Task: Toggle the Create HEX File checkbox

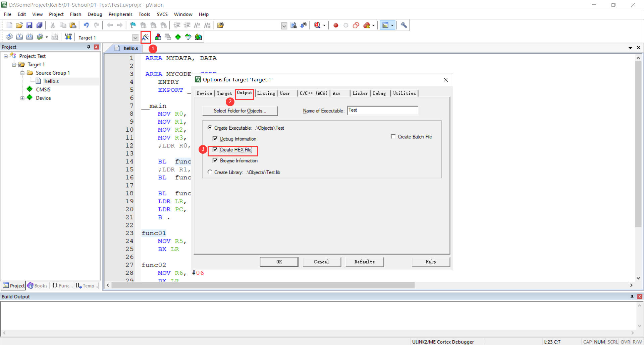Action: point(215,150)
